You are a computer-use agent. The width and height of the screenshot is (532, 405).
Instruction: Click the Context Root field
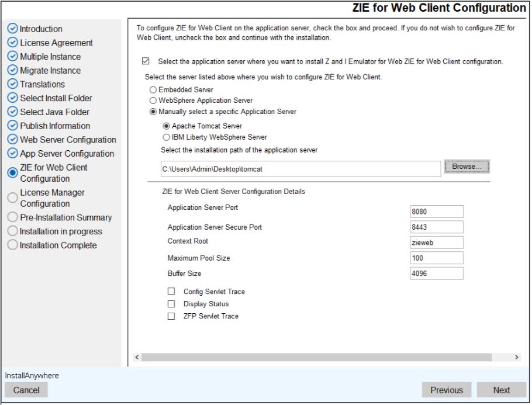coord(437,243)
